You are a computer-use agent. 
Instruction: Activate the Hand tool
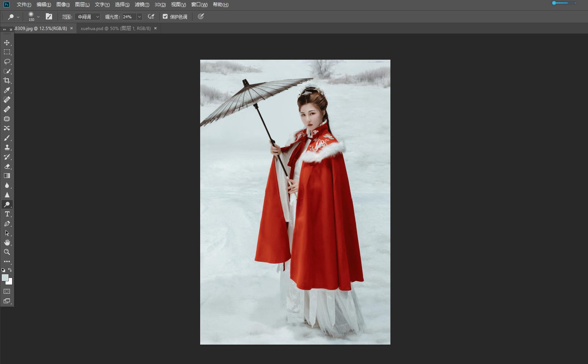7,242
